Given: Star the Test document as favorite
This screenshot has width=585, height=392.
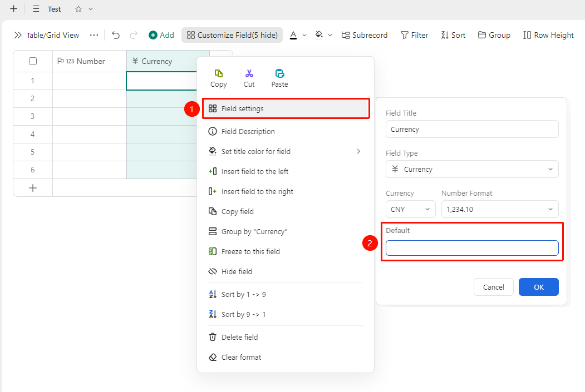Looking at the screenshot, I should 78,9.
